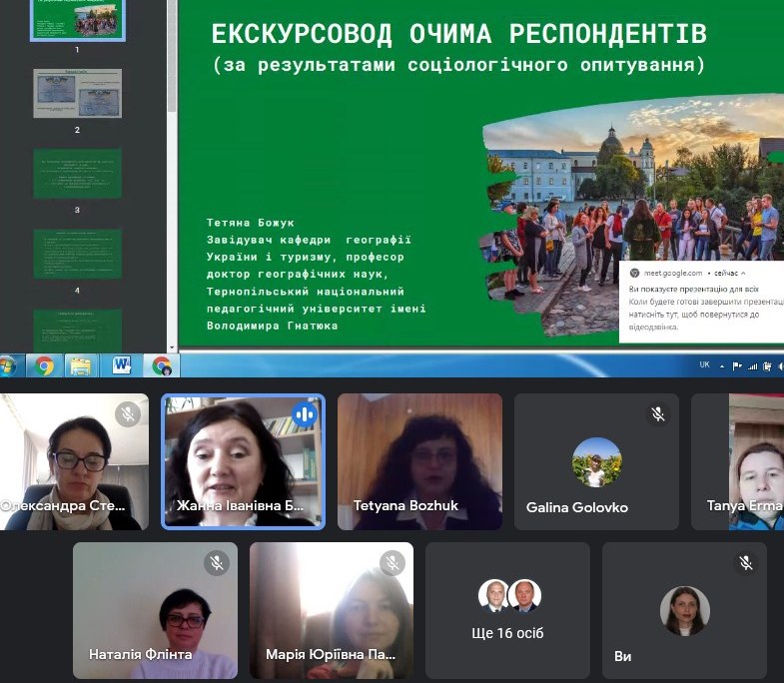784x683 pixels.
Task: Select the Марія Юріївна Па... video tile
Action: [x=332, y=610]
